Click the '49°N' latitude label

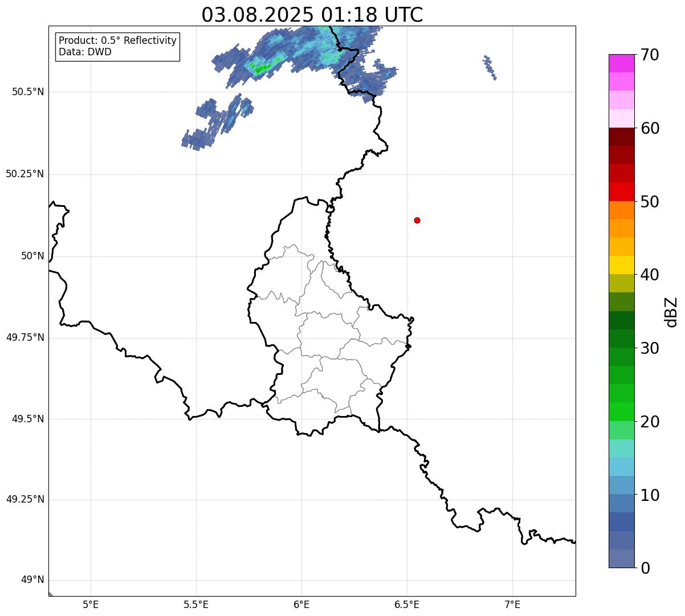click(x=32, y=580)
